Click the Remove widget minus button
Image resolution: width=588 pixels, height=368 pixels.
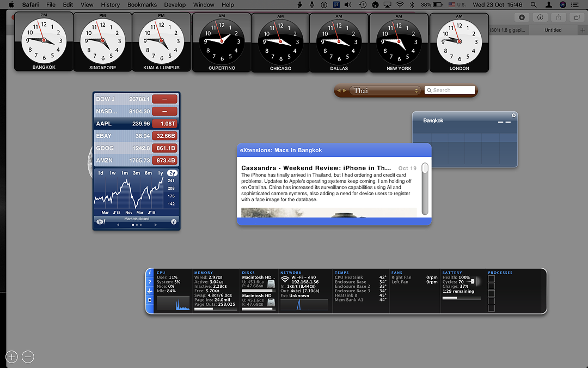coord(28,357)
